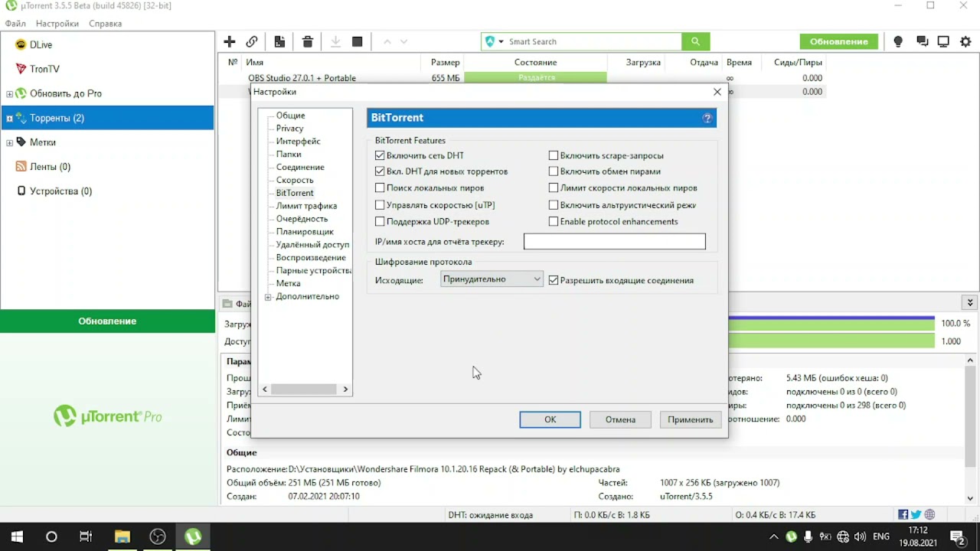Click the Remove Torrent trash icon
980x551 pixels.
308,41
